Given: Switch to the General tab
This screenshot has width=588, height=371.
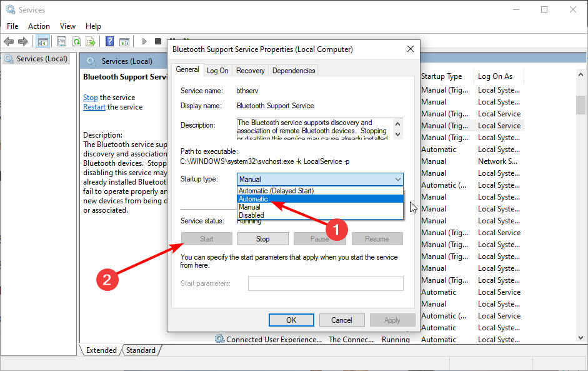Looking at the screenshot, I should [x=187, y=69].
